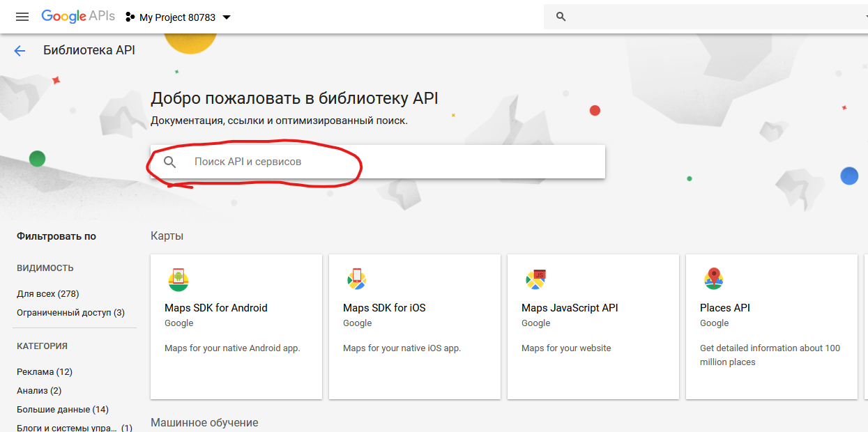The height and width of the screenshot is (432, 868).
Task: Filter by 'Ограниченный доступ (3)'
Action: tap(70, 313)
